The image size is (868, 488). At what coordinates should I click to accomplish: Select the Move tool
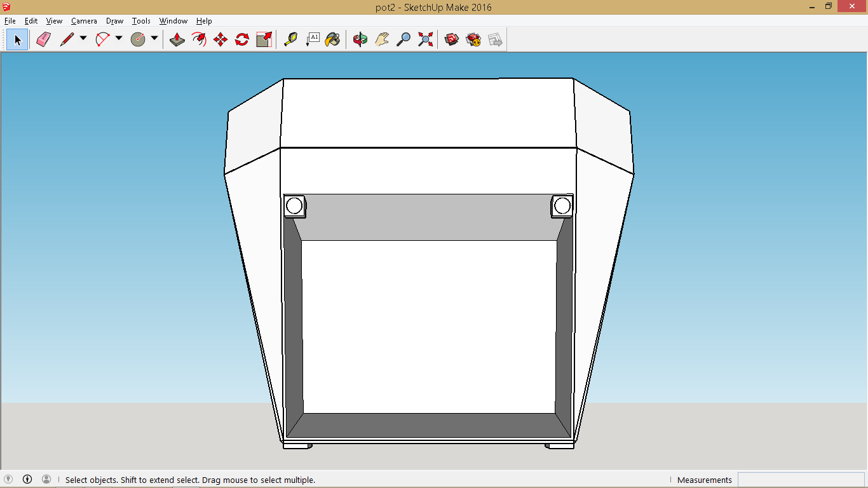[x=219, y=39]
